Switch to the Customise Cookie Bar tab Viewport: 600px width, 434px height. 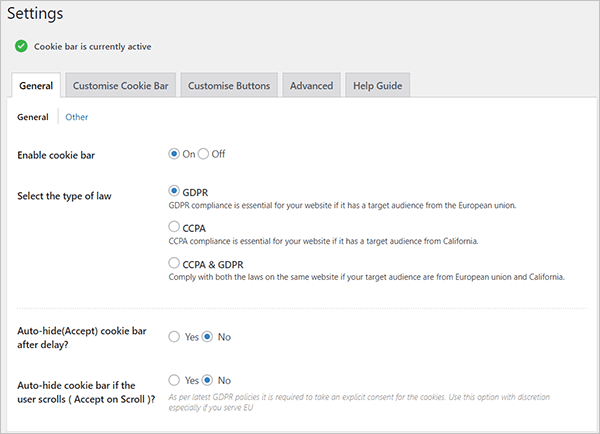(x=121, y=85)
